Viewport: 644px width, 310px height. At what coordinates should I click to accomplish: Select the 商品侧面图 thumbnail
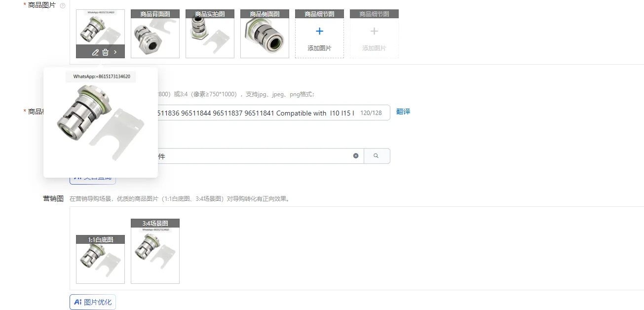point(265,34)
